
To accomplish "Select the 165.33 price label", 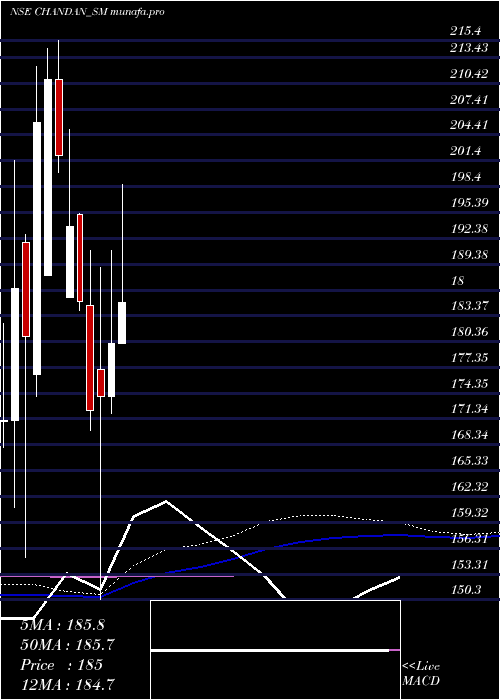I will pyautogui.click(x=469, y=461).
